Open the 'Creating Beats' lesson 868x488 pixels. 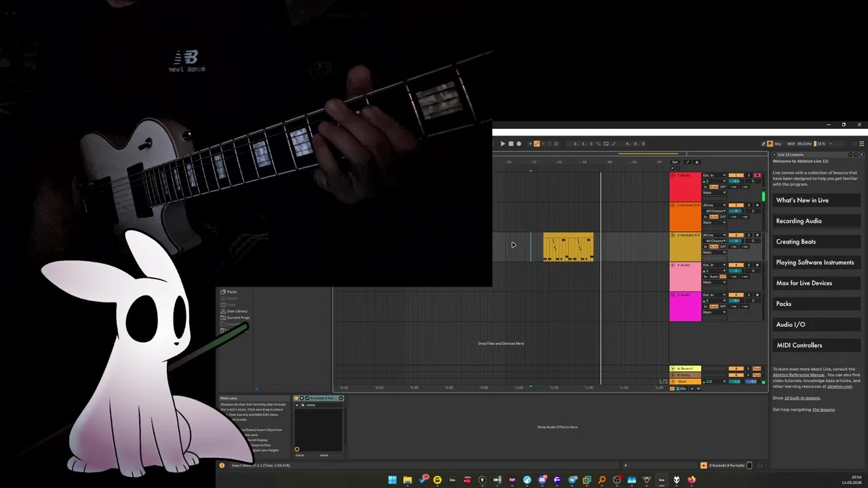816,242
